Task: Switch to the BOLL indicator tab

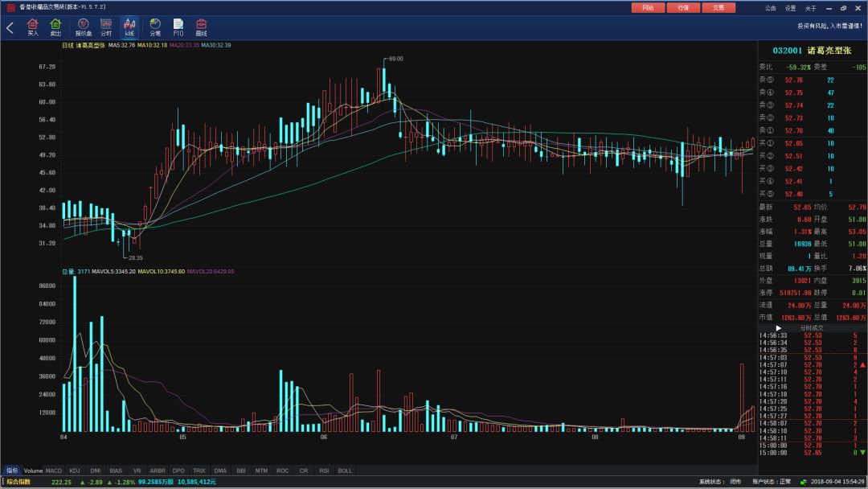Action: [345, 471]
